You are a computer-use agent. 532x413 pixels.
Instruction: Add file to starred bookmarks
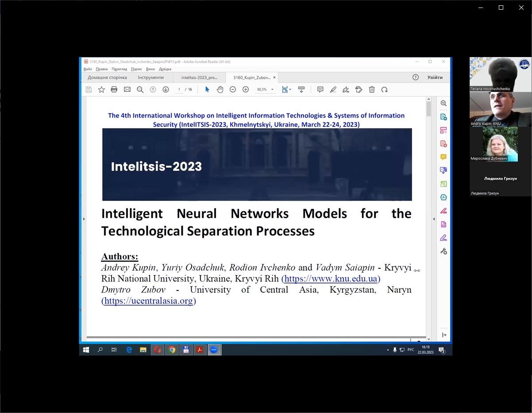[x=101, y=90]
